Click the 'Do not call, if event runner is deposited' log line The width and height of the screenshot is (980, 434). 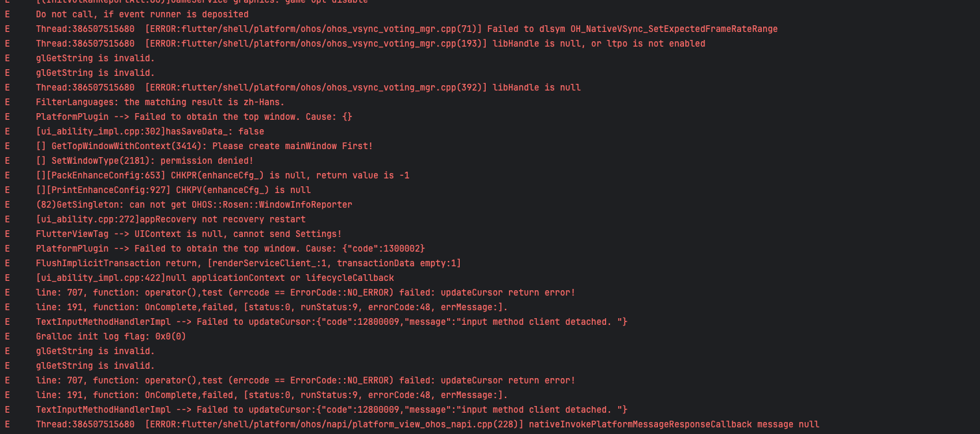tap(142, 15)
